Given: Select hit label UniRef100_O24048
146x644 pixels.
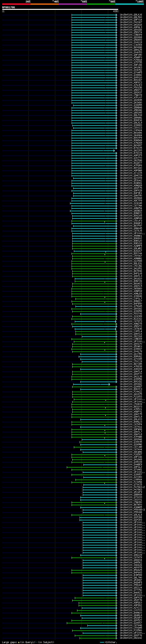Looking at the screenshot, I should point(131,203).
